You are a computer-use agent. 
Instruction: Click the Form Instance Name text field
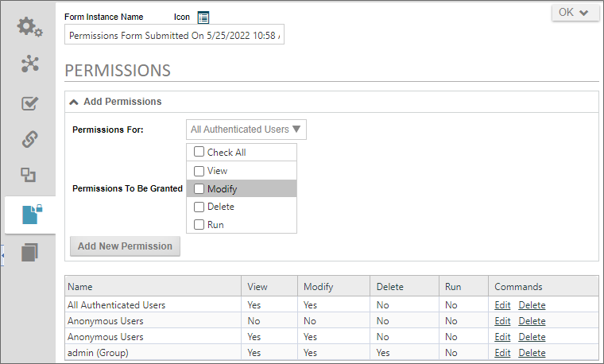point(174,36)
